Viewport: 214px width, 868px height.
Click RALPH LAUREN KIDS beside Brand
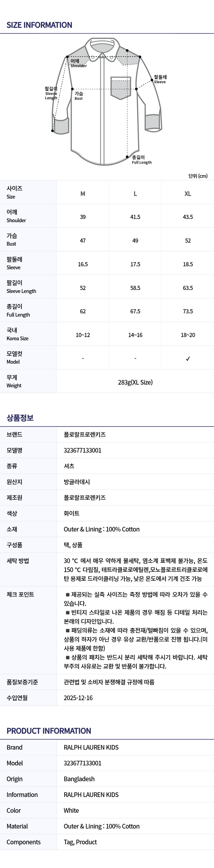point(91,747)
